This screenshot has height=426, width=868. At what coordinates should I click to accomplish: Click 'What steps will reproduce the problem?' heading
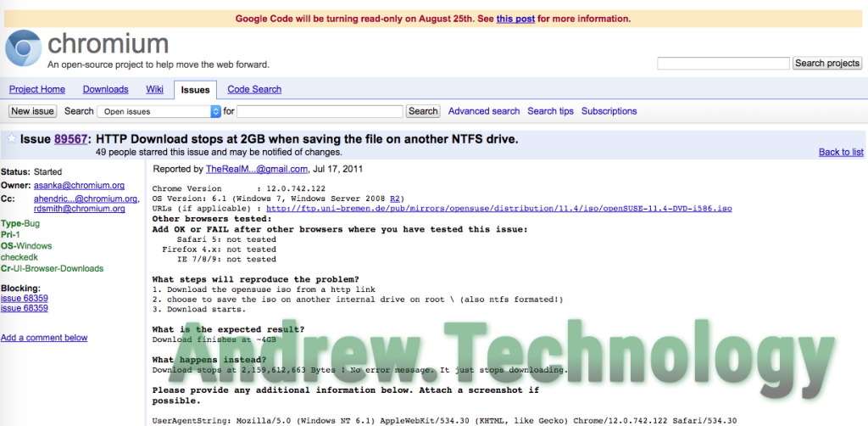click(x=255, y=279)
